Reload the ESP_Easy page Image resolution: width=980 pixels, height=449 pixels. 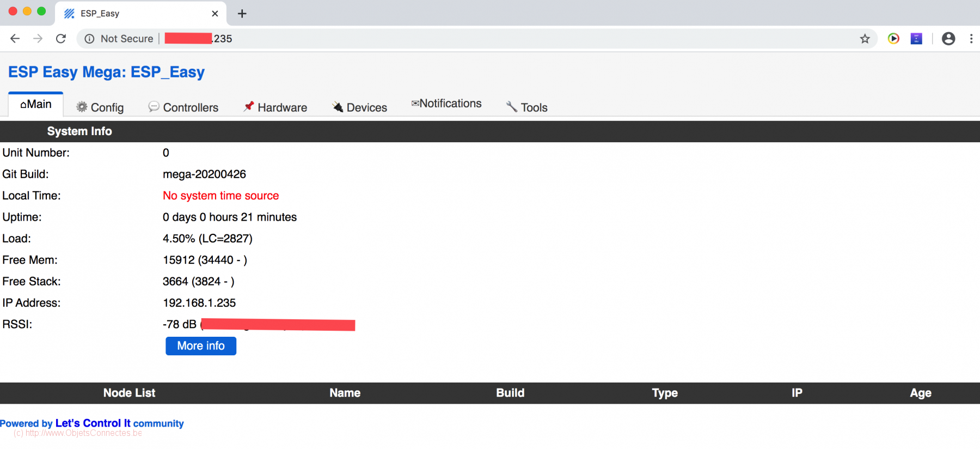(x=61, y=39)
